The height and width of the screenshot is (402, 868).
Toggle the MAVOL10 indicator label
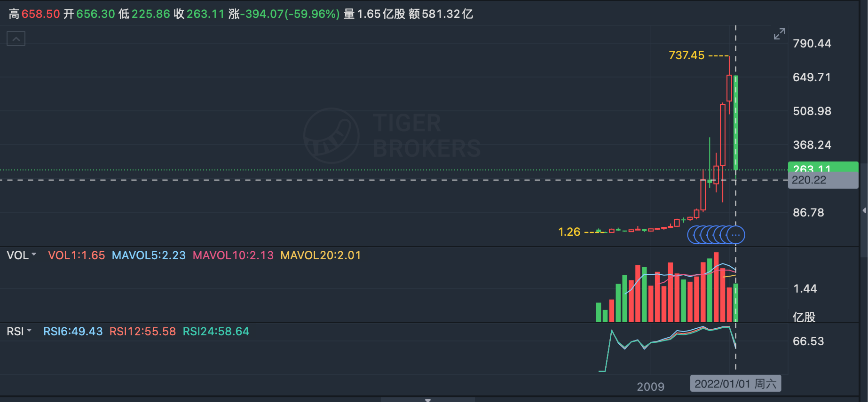coord(233,255)
